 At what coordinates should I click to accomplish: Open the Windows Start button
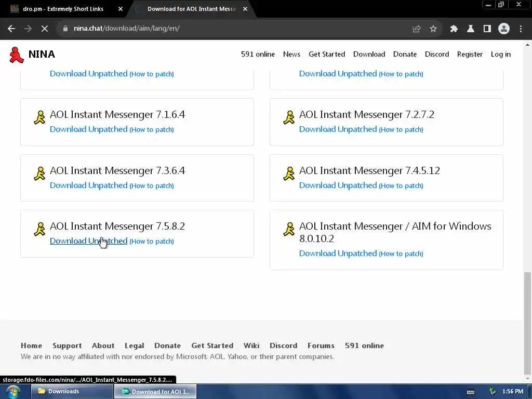12,392
